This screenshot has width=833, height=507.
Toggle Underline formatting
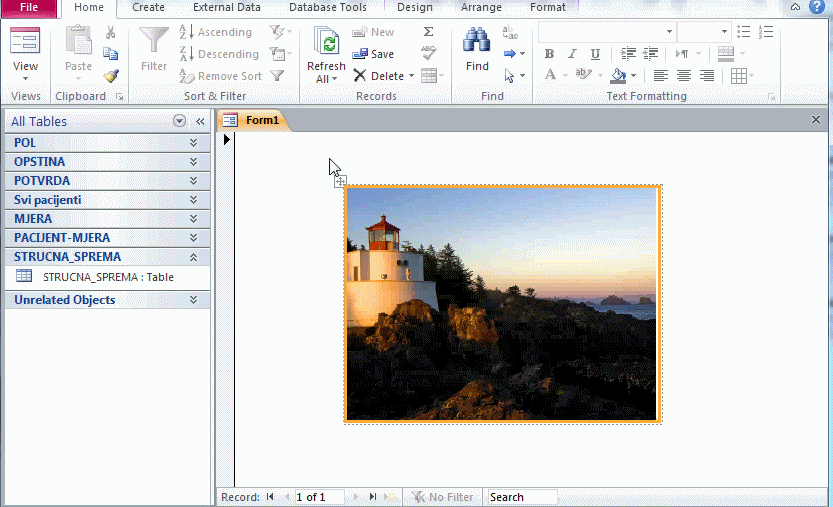[x=595, y=54]
